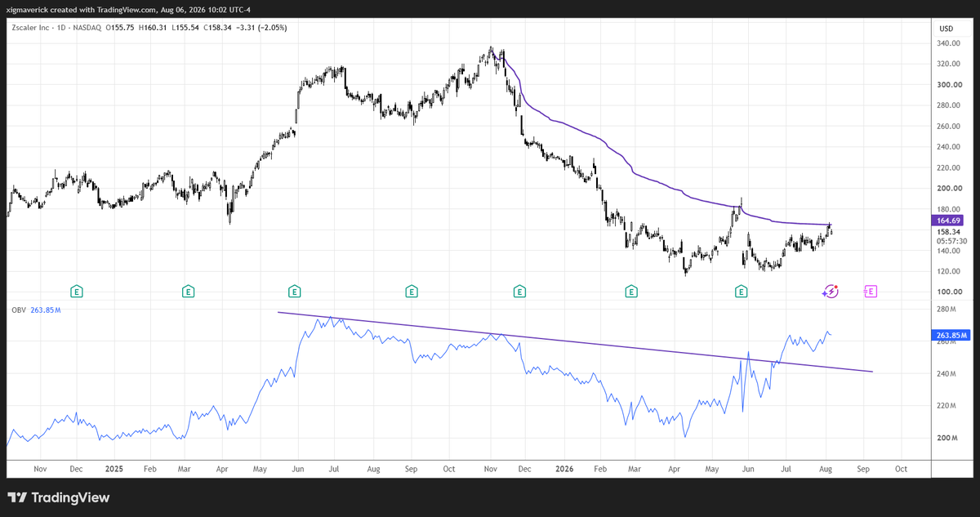Image resolution: width=980 pixels, height=517 pixels.
Task: Click the 340.00 price axis label
Action: coord(948,43)
